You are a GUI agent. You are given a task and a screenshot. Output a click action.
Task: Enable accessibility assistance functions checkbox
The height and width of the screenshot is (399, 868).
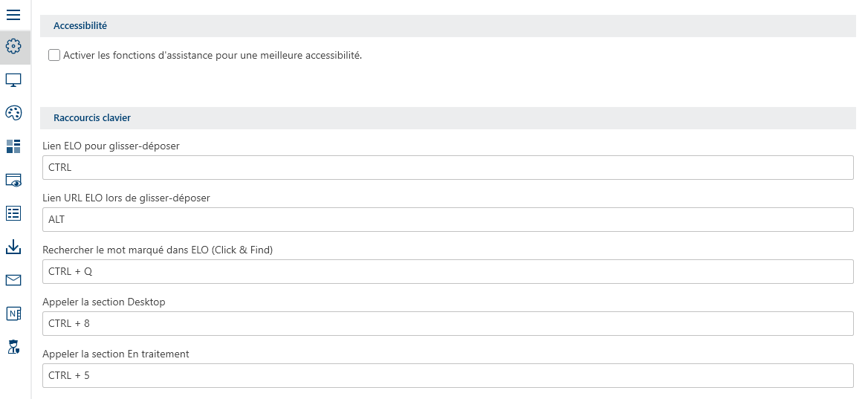pos(54,55)
